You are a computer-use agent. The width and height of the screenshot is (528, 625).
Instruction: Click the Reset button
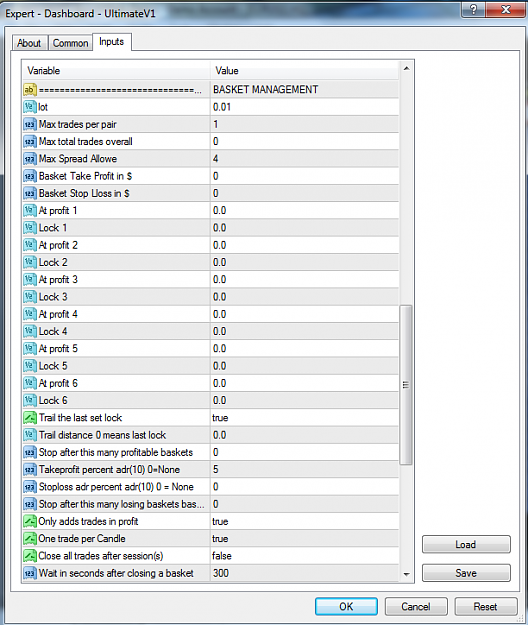(485, 606)
